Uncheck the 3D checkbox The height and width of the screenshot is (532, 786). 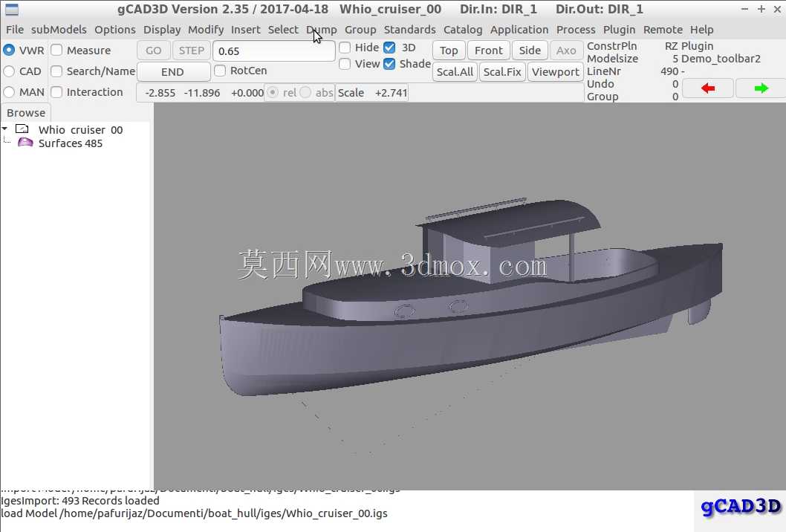389,48
